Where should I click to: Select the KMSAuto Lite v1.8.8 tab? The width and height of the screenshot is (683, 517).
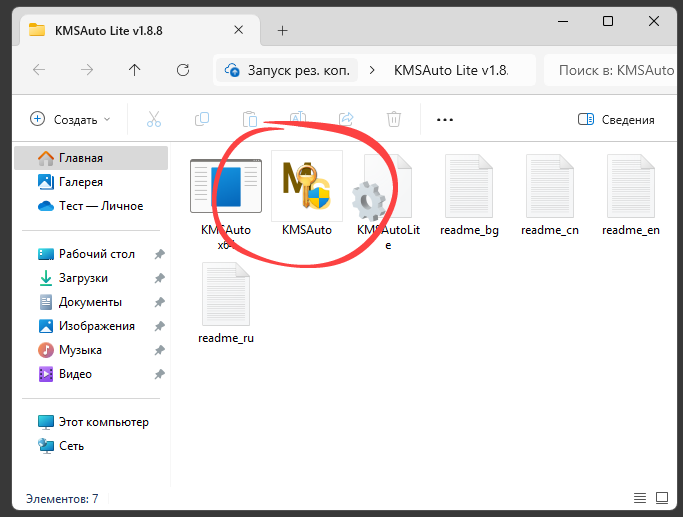[x=130, y=30]
